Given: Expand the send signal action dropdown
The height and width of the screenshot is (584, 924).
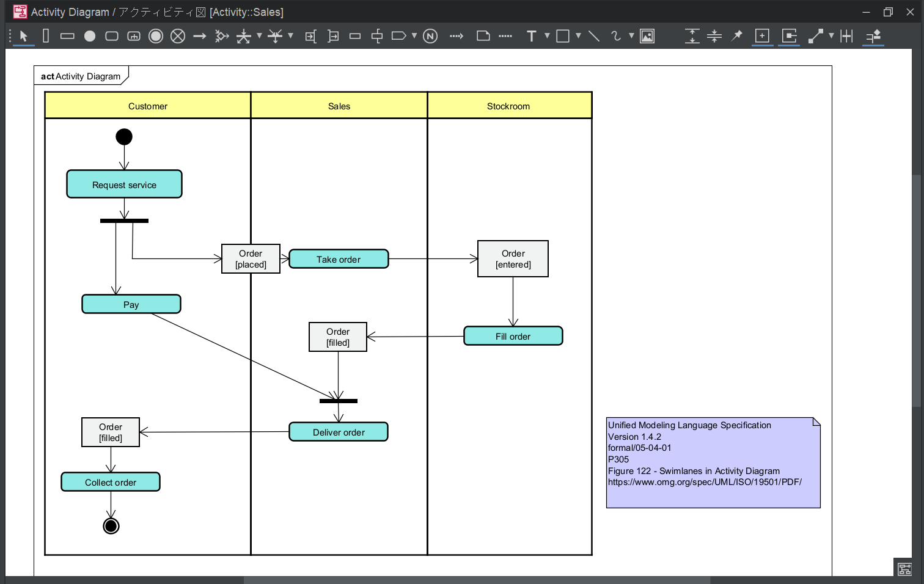Looking at the screenshot, I should click(x=414, y=35).
